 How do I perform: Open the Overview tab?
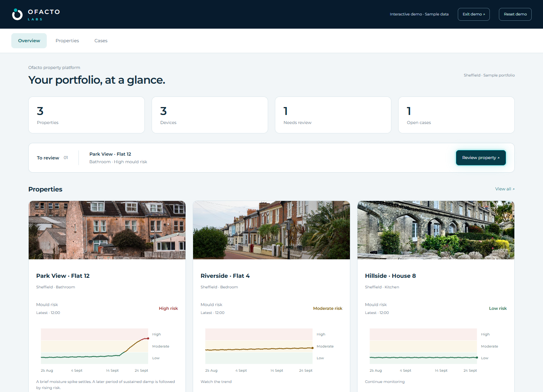point(29,41)
